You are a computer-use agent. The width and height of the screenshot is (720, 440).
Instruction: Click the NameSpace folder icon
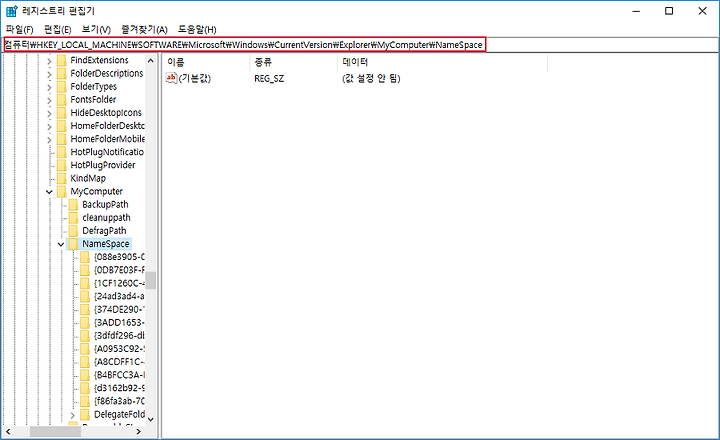coord(73,244)
